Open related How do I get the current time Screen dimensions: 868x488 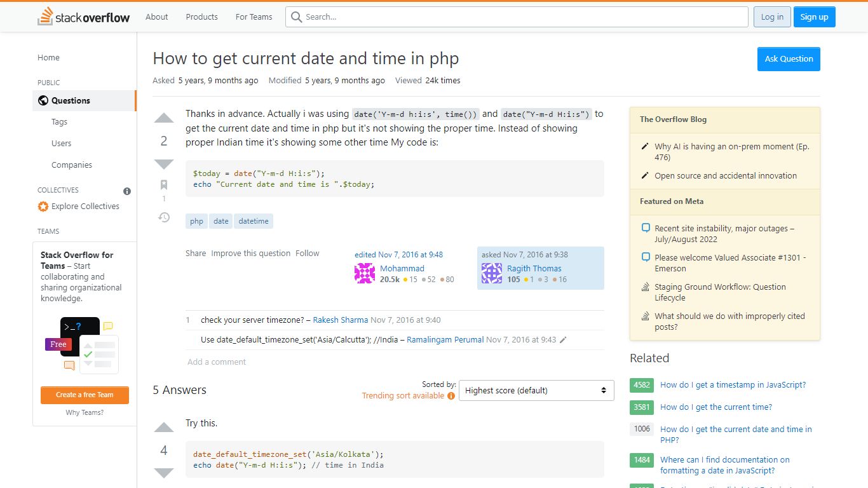716,407
